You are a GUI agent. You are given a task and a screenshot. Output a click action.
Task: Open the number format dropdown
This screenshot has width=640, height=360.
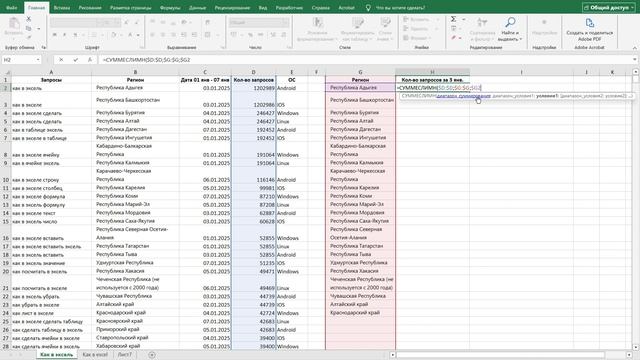(285, 22)
